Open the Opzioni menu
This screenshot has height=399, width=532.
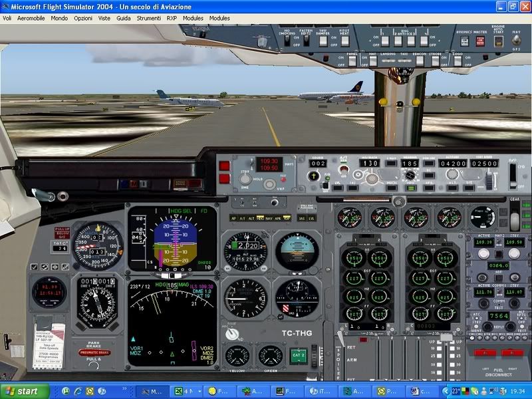pyautogui.click(x=83, y=19)
